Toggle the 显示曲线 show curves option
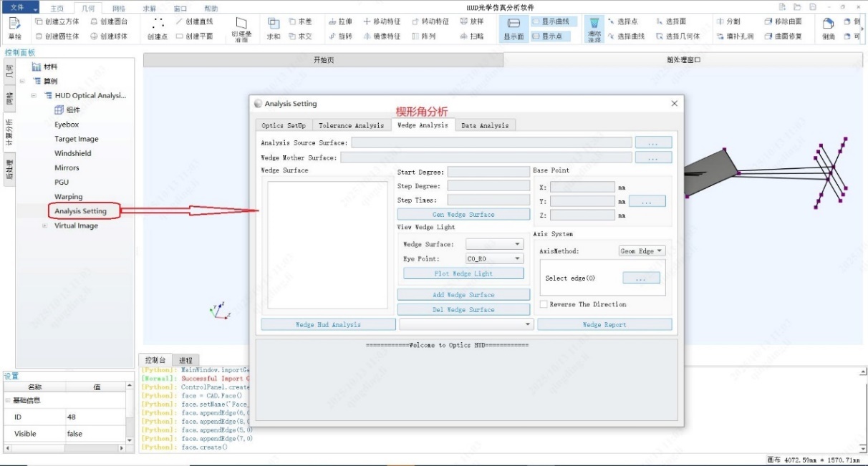 click(x=550, y=21)
